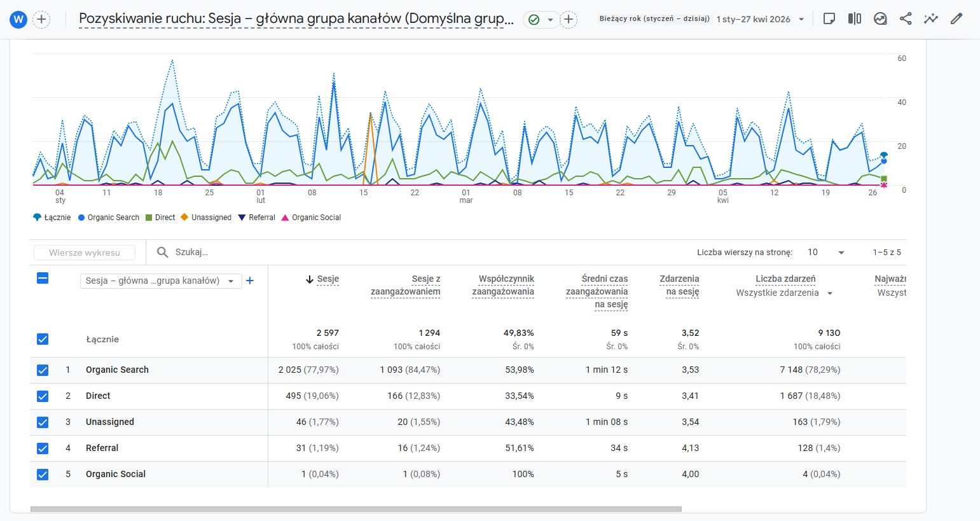Deselect the Organic Social row checkbox
The height and width of the screenshot is (521, 980).
pyautogui.click(x=43, y=475)
